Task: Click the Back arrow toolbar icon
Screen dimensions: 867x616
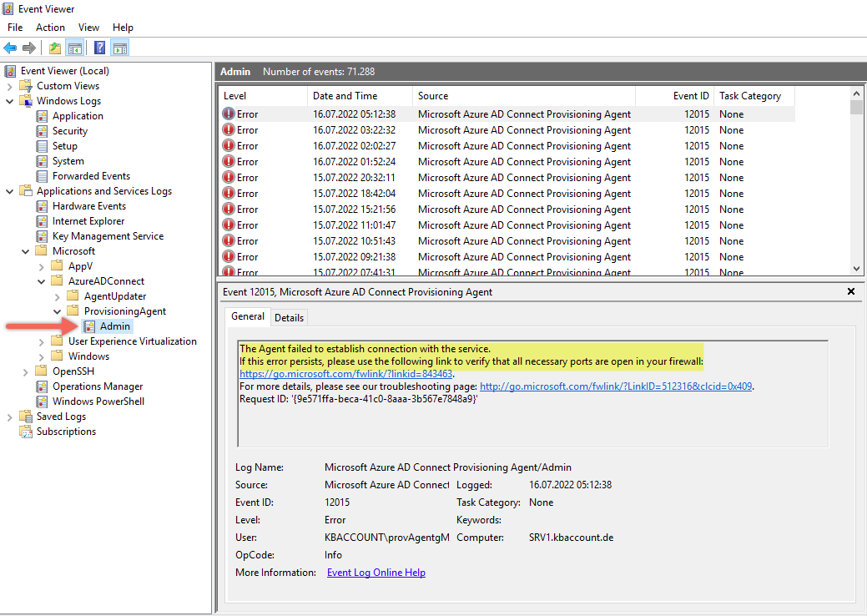Action: tap(10, 48)
